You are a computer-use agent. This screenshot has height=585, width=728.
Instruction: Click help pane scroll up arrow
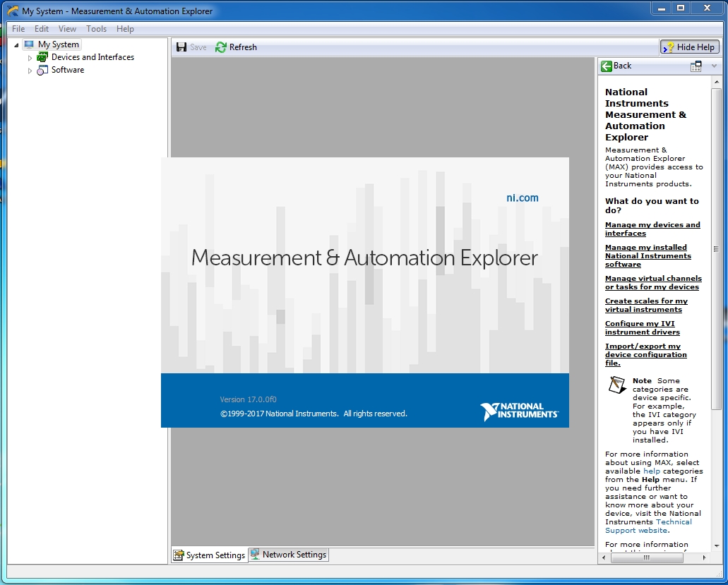coord(716,82)
